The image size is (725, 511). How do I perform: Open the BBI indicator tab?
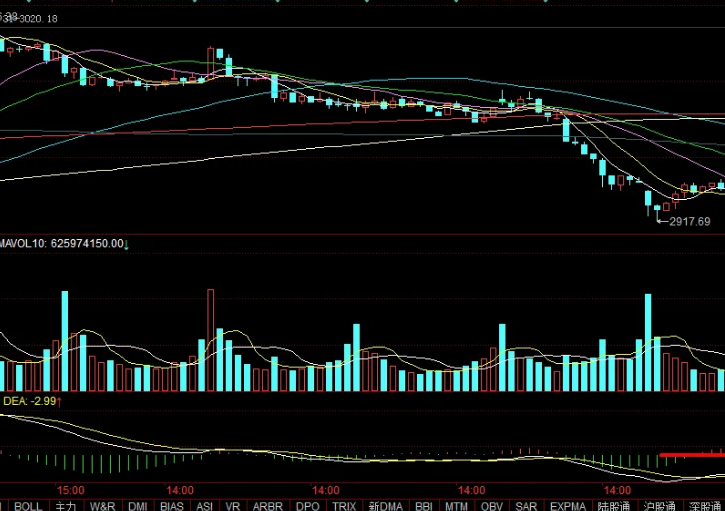click(x=424, y=506)
